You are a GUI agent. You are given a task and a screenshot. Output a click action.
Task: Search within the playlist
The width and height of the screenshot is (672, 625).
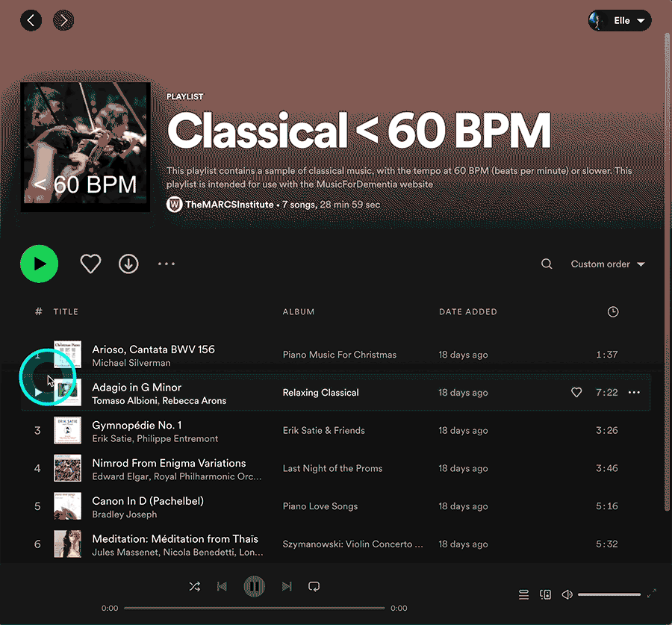click(x=547, y=264)
